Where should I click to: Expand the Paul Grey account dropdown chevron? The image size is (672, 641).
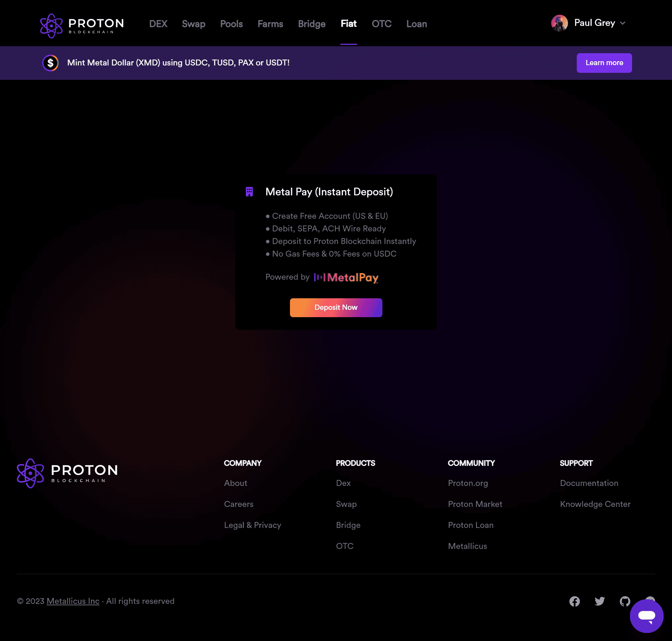pos(623,23)
